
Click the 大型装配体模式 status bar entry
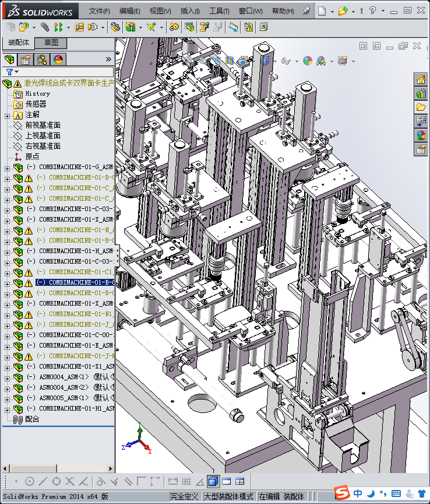click(228, 496)
